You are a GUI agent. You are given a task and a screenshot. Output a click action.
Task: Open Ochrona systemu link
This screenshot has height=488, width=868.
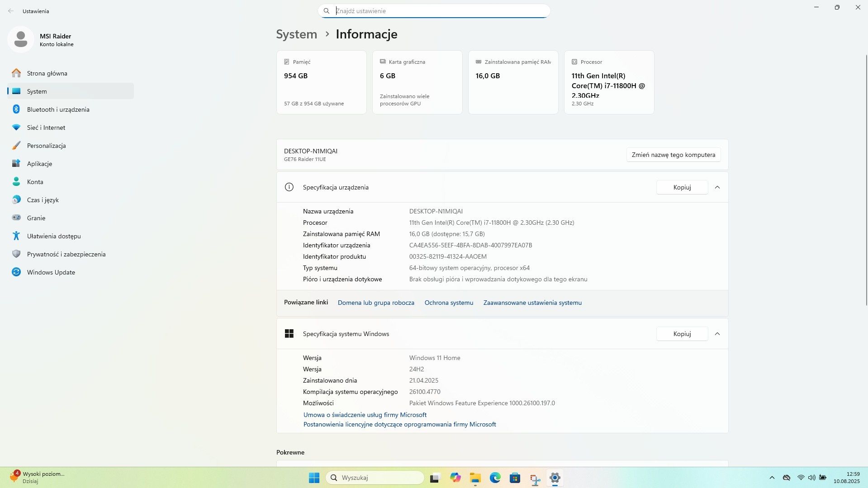[449, 303]
